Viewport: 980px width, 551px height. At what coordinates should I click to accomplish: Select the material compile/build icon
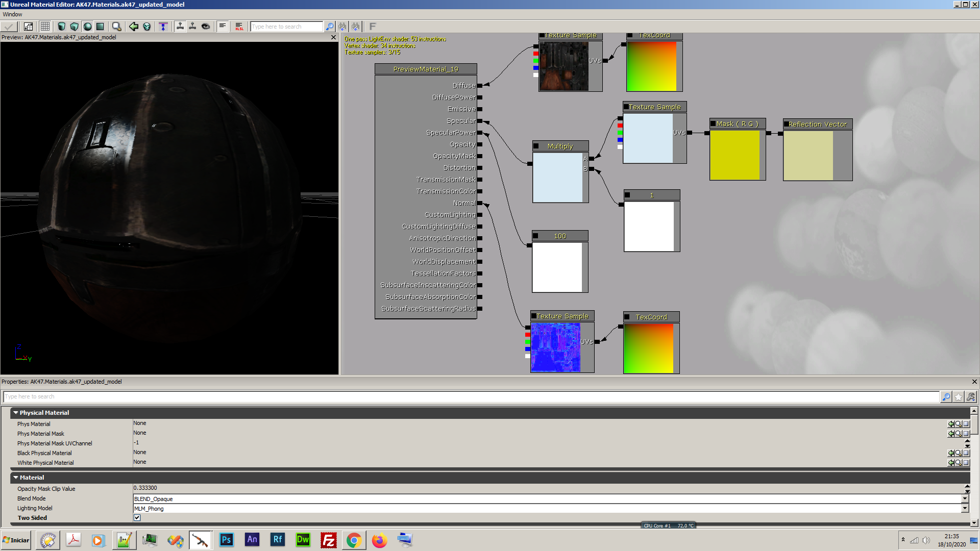[8, 26]
